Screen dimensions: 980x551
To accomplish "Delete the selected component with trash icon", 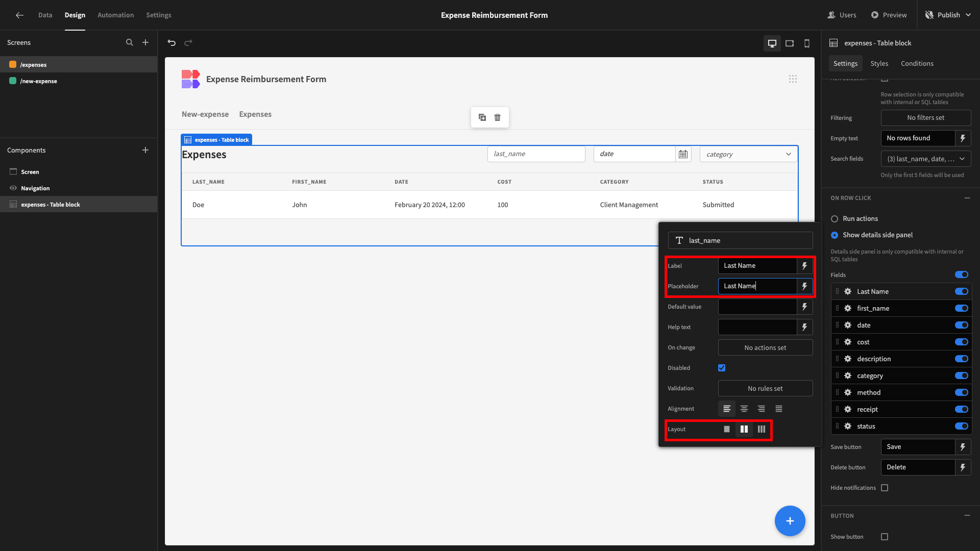I will pyautogui.click(x=497, y=117).
